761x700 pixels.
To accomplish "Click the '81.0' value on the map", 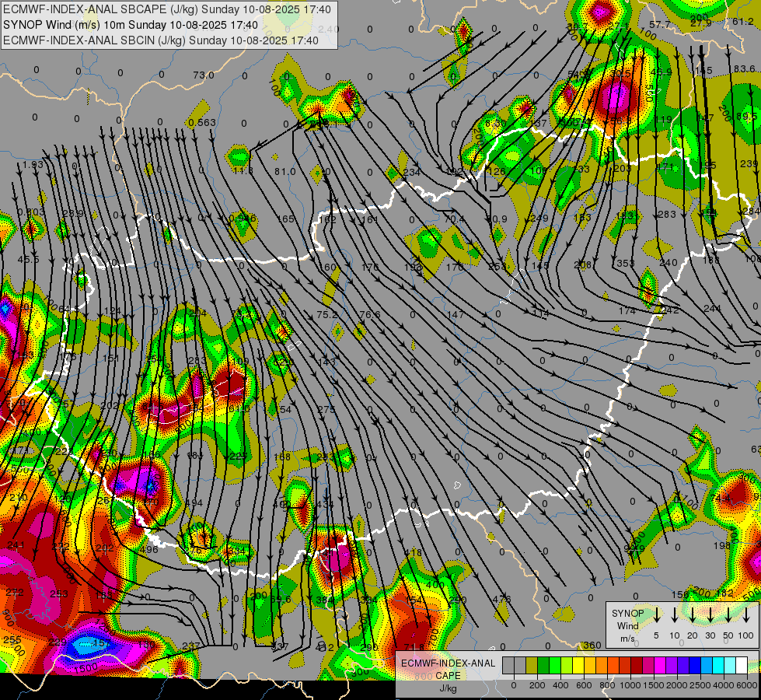I will [285, 171].
